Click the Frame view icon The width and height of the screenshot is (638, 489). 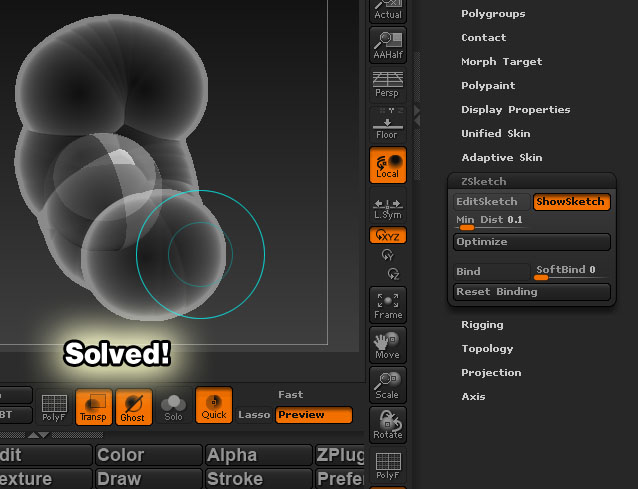(388, 305)
